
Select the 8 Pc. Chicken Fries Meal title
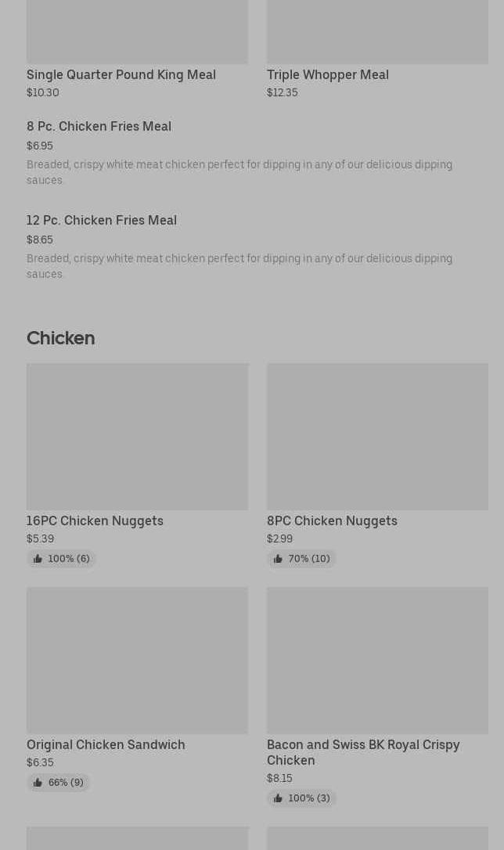[99, 126]
